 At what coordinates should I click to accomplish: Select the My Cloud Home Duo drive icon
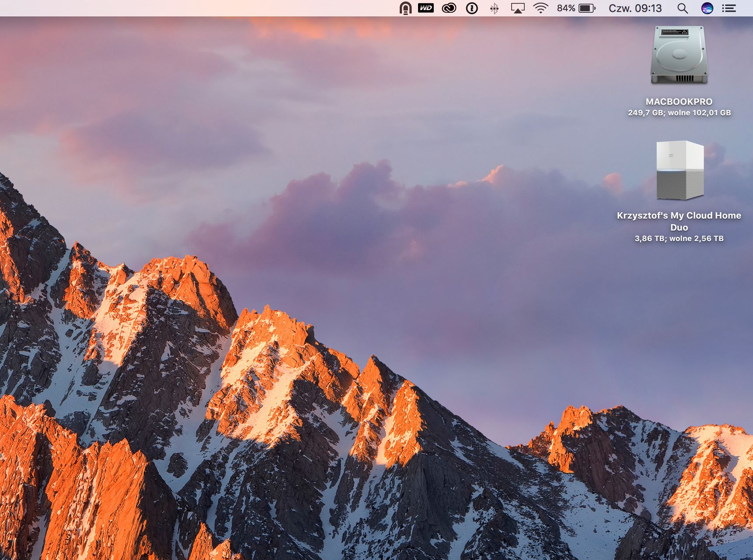click(680, 170)
